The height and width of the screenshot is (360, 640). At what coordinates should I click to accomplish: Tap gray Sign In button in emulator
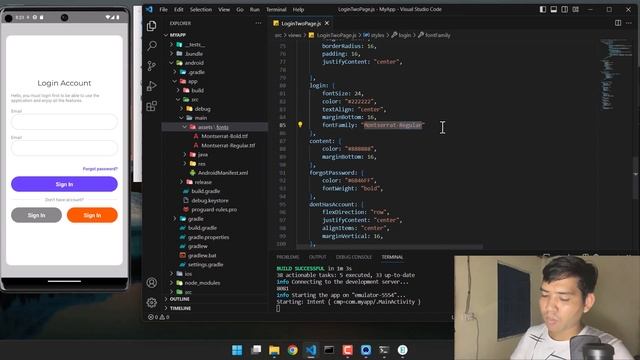coord(36,215)
